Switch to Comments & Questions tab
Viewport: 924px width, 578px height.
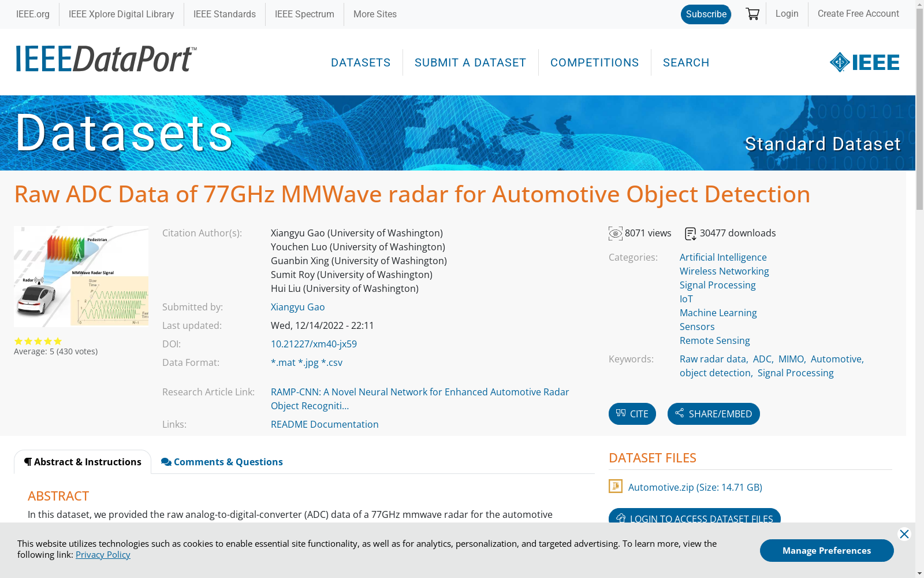(x=222, y=462)
